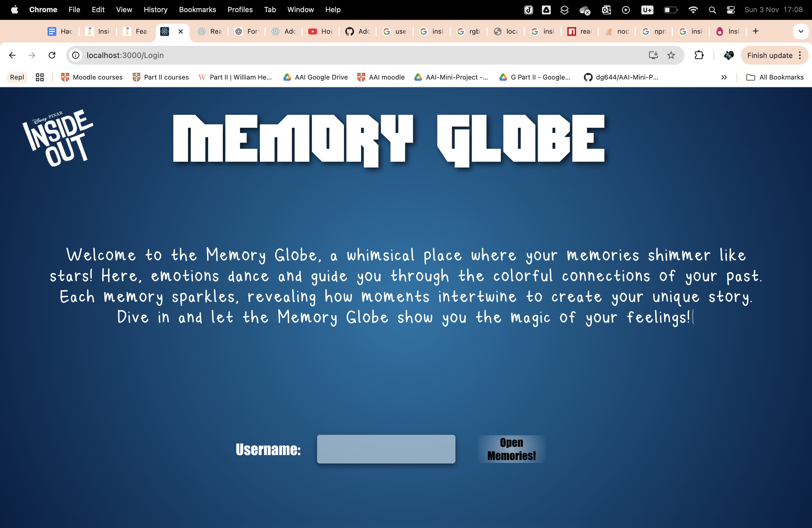View site information icon
The image size is (812, 528).
pos(76,55)
